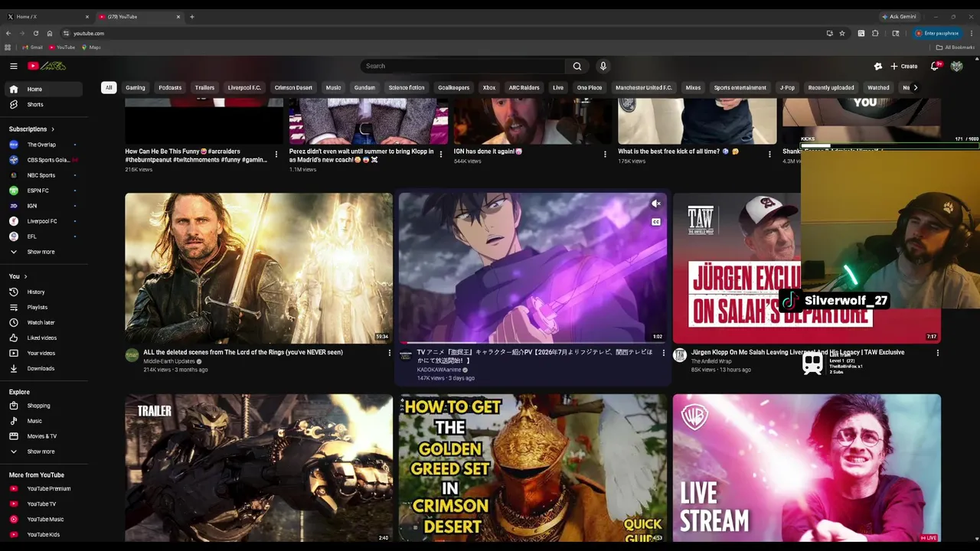Seek in the anime preview progress bar

tap(533, 342)
